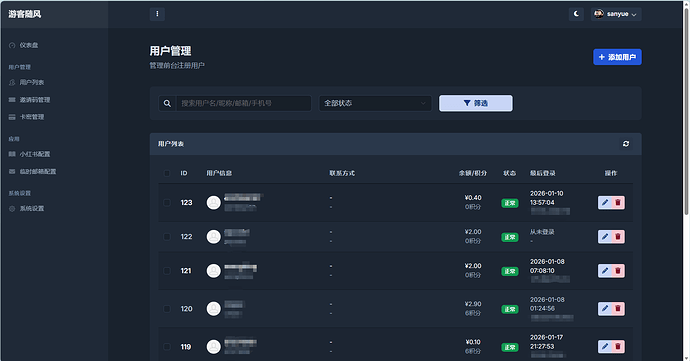Click the 余额/积分 column header
The height and width of the screenshot is (361, 690).
(x=473, y=173)
